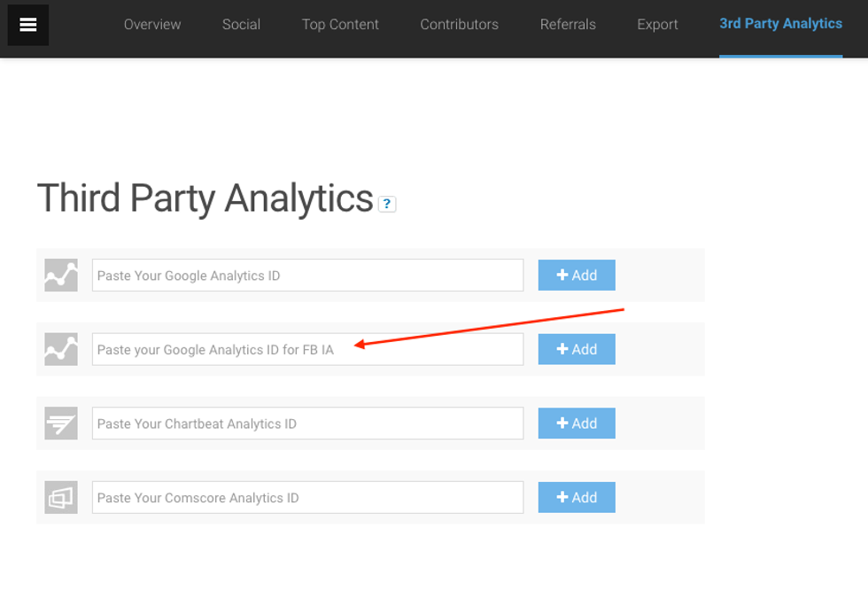Add the Chartbeat Analytics ID

[x=577, y=424]
